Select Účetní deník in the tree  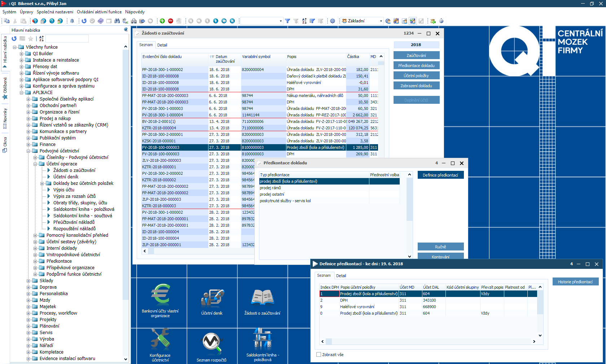[x=66, y=177]
